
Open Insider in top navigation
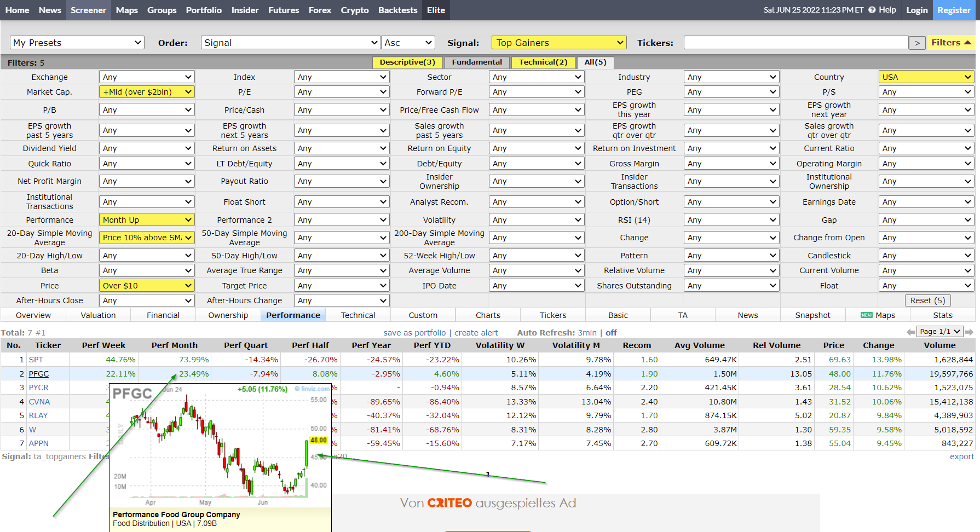pyautogui.click(x=245, y=10)
